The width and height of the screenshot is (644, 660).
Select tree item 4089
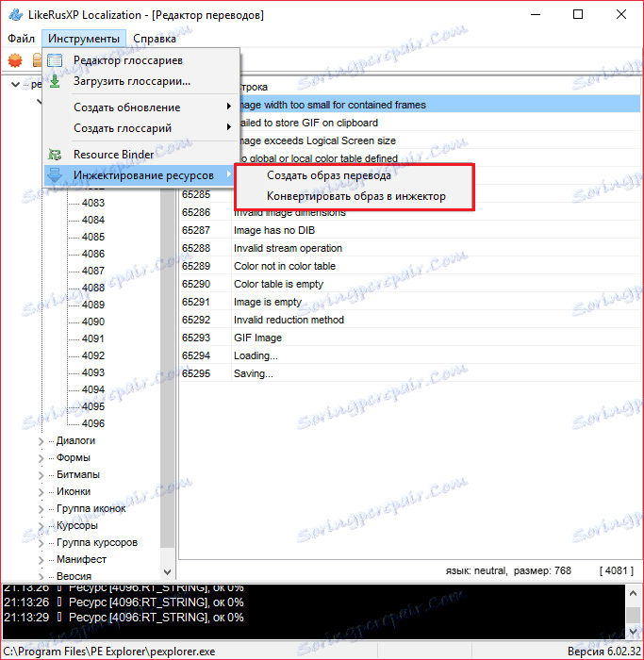(x=93, y=305)
